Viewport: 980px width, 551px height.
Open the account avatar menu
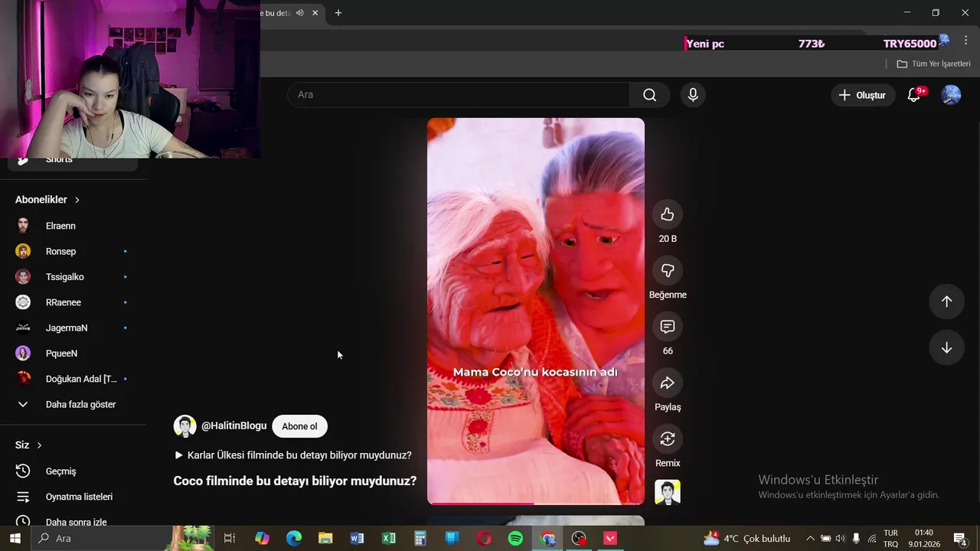pyautogui.click(x=951, y=95)
